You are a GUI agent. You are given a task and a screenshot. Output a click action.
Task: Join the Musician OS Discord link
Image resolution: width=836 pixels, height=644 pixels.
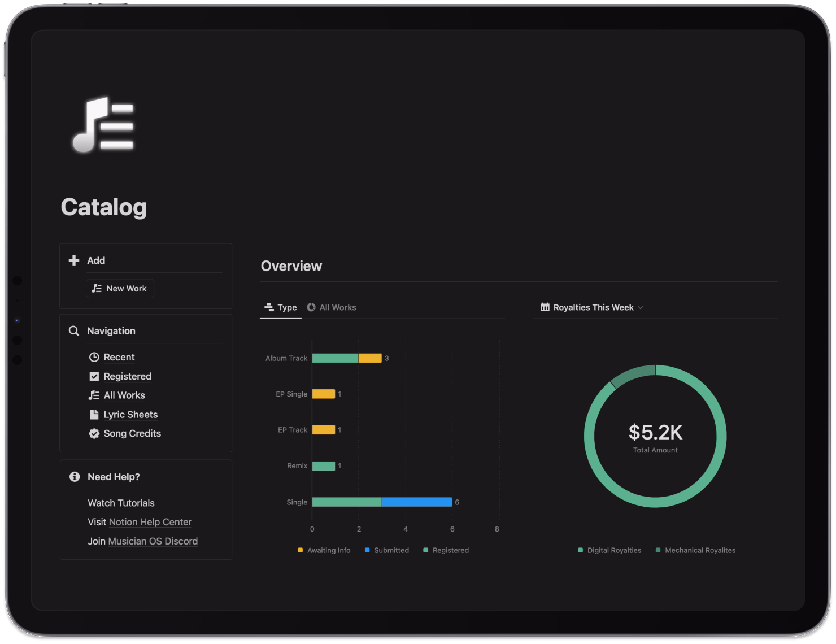(x=153, y=541)
